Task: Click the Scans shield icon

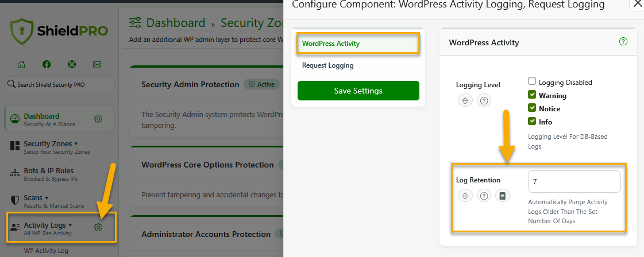Action: click(15, 200)
